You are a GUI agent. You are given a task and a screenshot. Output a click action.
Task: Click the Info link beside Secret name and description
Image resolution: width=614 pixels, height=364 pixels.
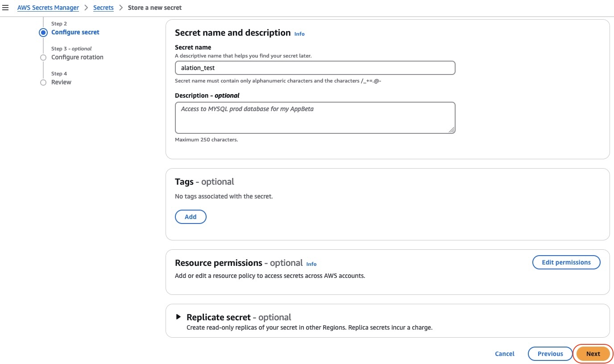(x=299, y=34)
